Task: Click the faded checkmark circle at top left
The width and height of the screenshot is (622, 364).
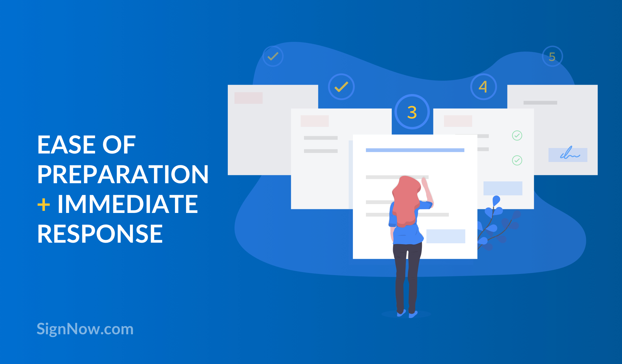Action: pyautogui.click(x=273, y=56)
